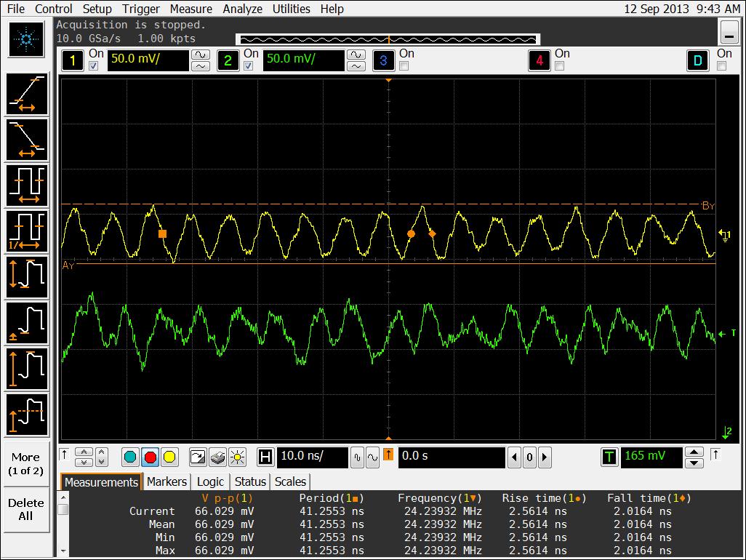Enable the channel 4 On checkbox

[559, 66]
